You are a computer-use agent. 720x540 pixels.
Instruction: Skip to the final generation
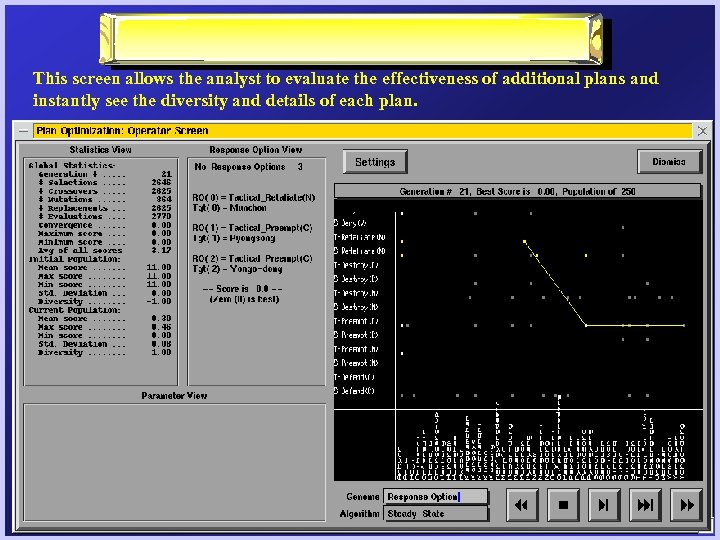pos(646,506)
